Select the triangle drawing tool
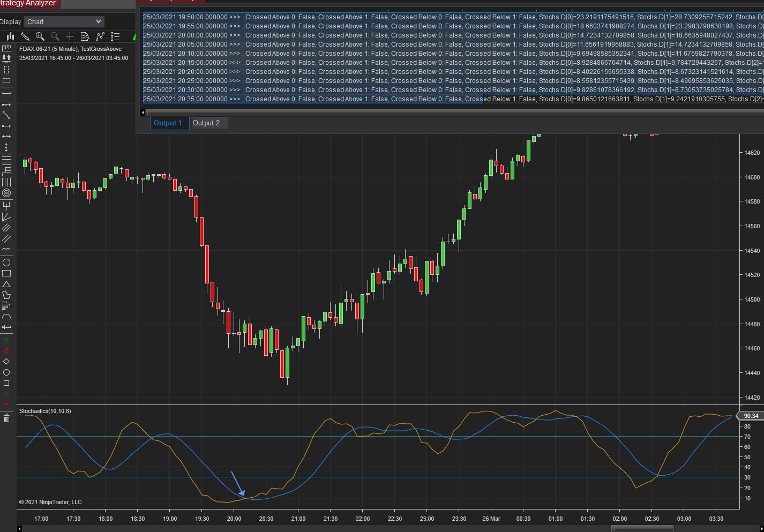This screenshot has height=532, width=764. [6, 284]
